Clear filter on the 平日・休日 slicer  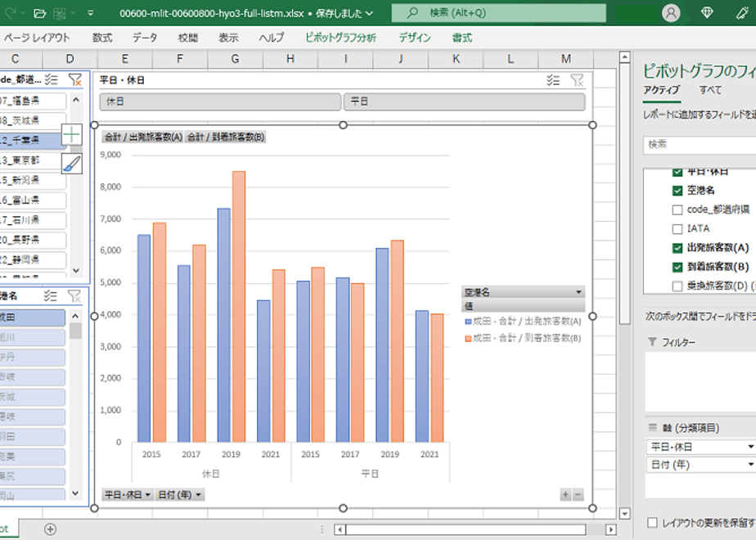click(577, 80)
